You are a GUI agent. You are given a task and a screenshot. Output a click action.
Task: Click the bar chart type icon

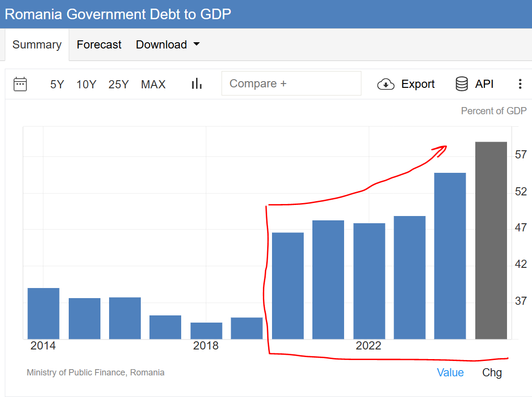[x=197, y=84]
